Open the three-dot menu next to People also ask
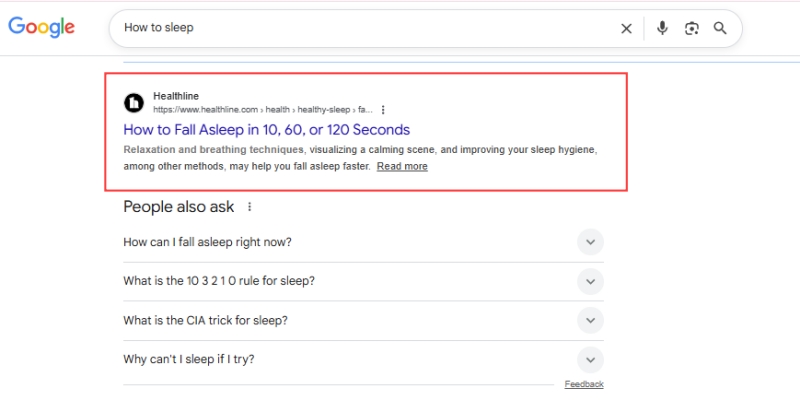Image resolution: width=800 pixels, height=412 pixels. point(249,207)
